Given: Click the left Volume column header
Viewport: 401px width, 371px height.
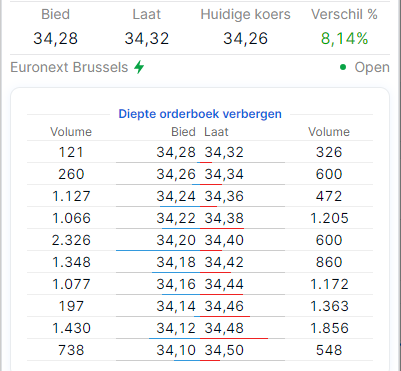Looking at the screenshot, I should pyautogui.click(x=71, y=132).
